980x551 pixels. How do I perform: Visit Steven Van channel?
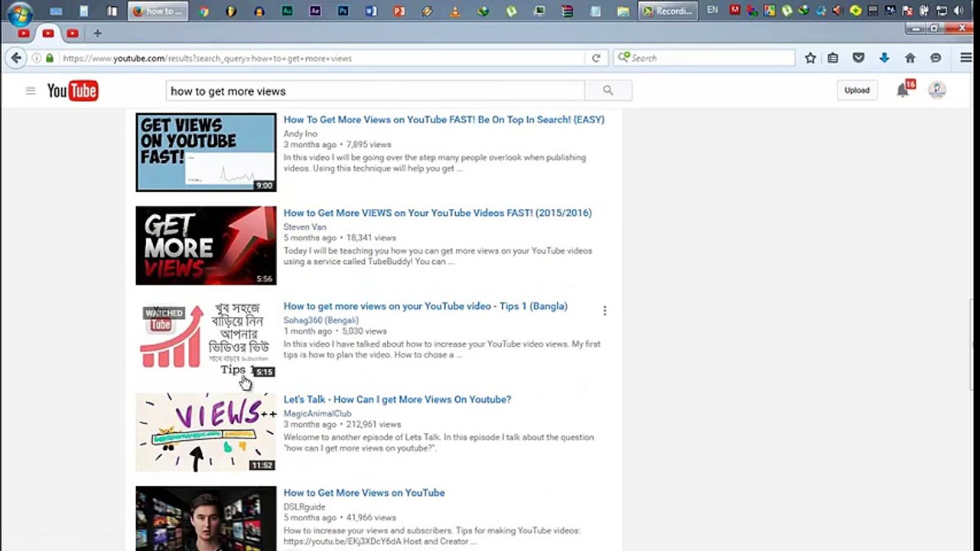tap(304, 227)
